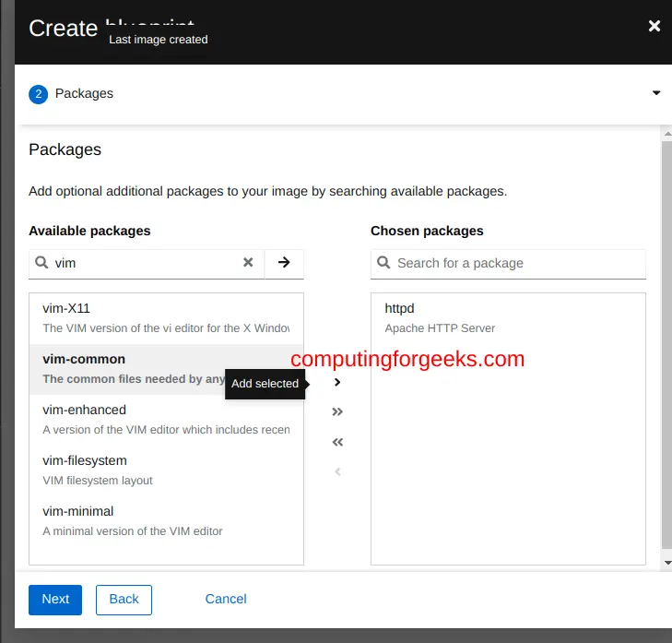The height and width of the screenshot is (643, 672).
Task: Click 'VIM filesystem layout' description
Action: (98, 481)
